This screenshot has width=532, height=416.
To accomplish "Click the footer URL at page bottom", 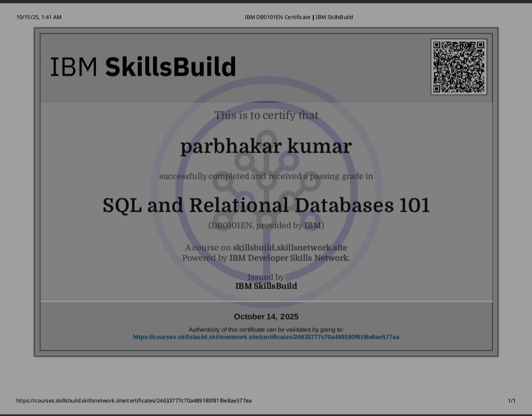I will pyautogui.click(x=134, y=401).
